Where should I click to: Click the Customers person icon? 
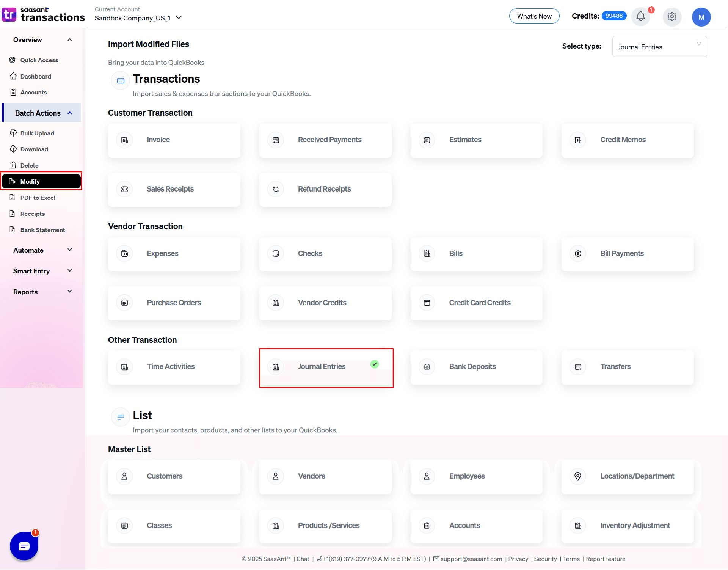124,476
